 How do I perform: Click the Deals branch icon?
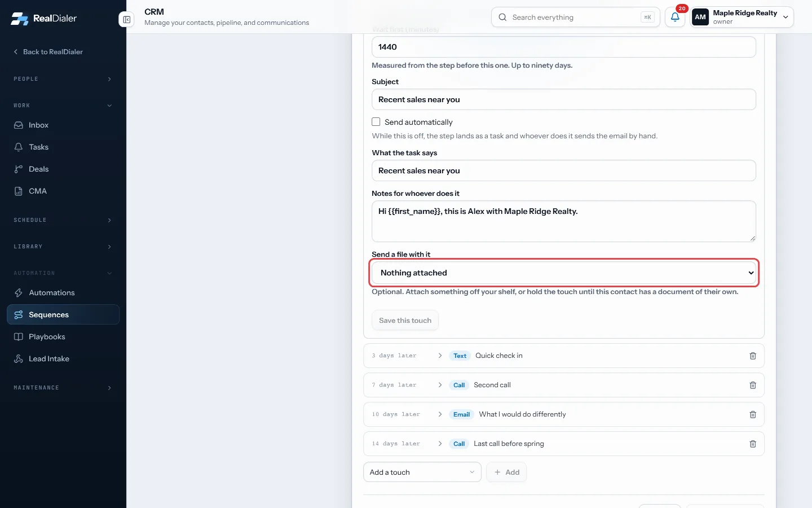[19, 169]
